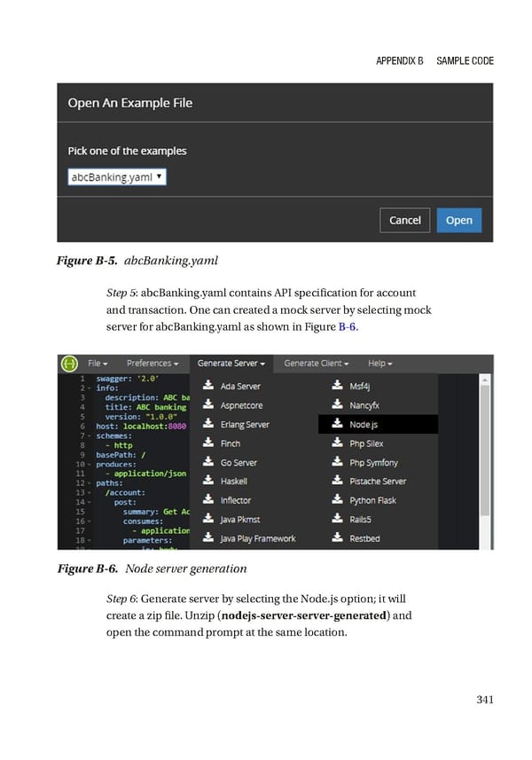
Task: Click the download icon next to Node.js
Action: pyautogui.click(x=337, y=423)
